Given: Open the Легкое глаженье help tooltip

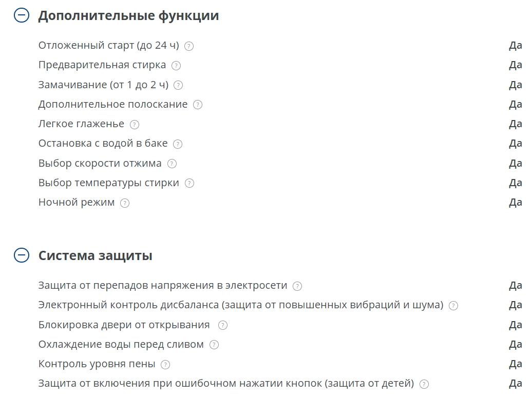Looking at the screenshot, I should pos(135,124).
